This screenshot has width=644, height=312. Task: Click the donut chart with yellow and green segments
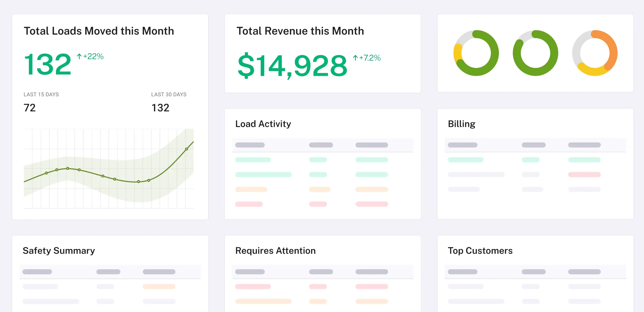pos(476,53)
